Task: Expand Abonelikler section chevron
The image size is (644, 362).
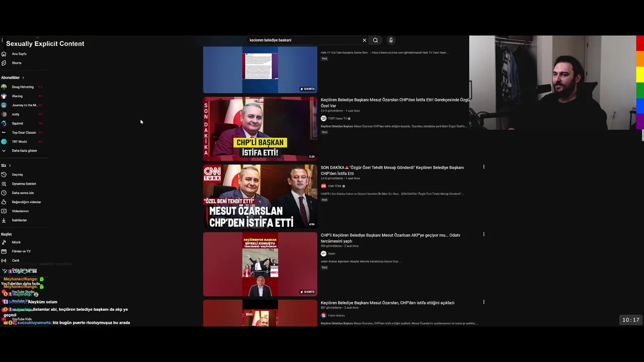Action: click(x=23, y=77)
